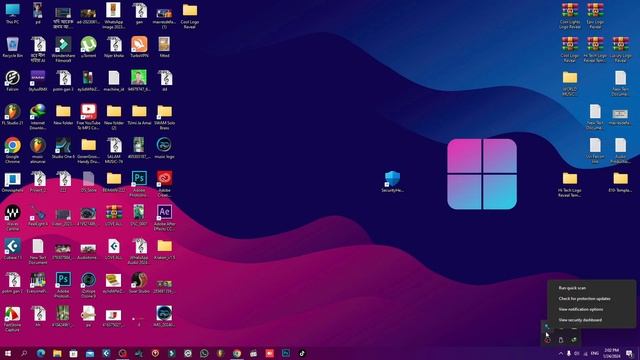Open View notification options entry
The height and width of the screenshot is (360, 640).
point(580,309)
